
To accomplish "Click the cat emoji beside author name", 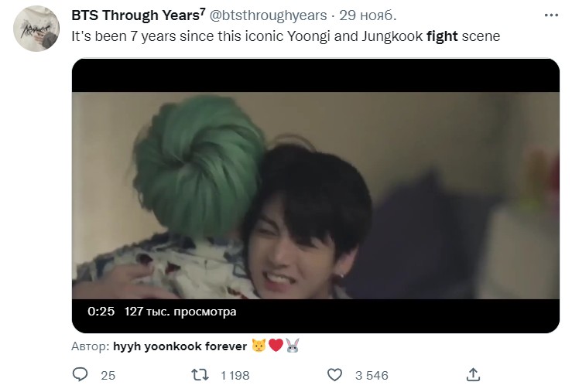I will click(259, 346).
